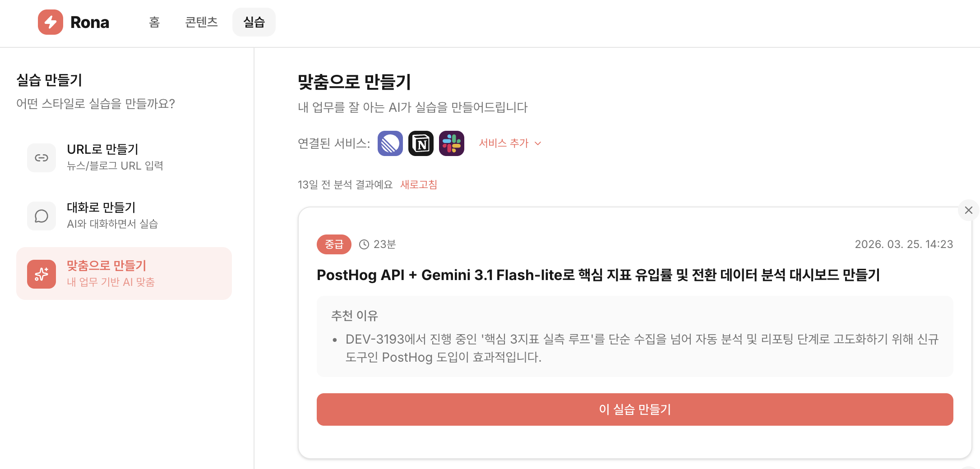The image size is (980, 469).
Task: Open the 서비스 추가 chevron arrow
Action: (x=538, y=143)
